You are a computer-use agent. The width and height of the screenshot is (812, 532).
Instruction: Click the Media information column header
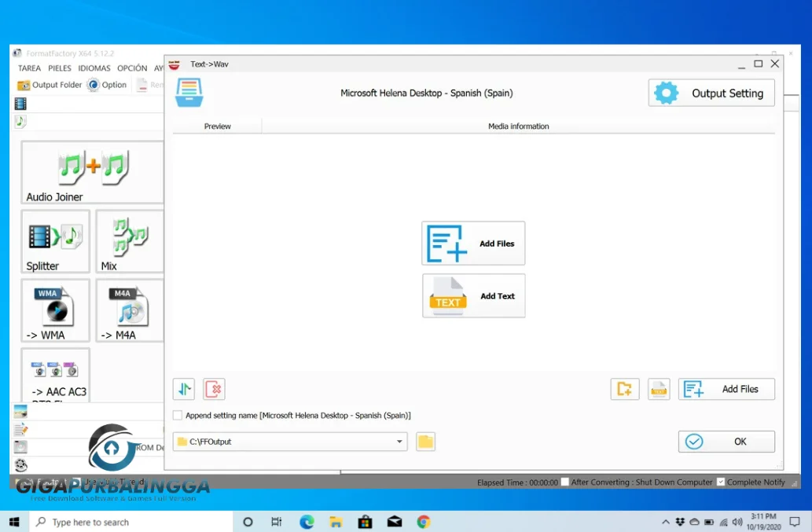point(518,127)
